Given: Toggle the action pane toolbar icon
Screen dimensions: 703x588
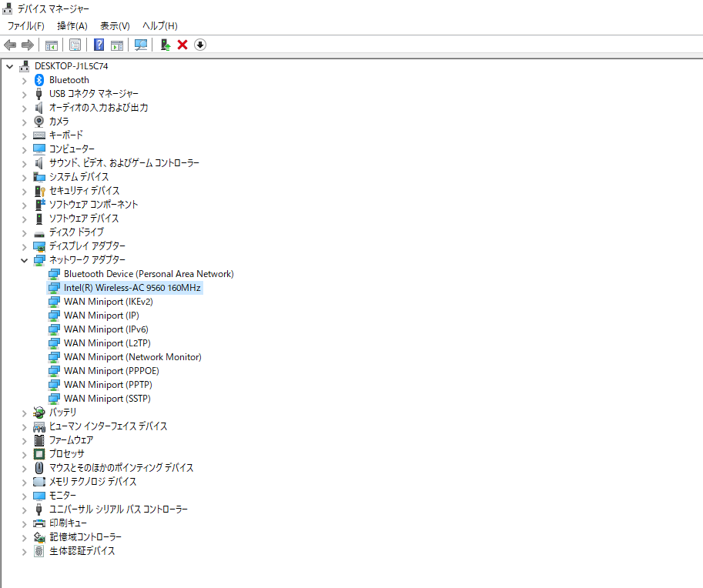Looking at the screenshot, I should (x=117, y=45).
